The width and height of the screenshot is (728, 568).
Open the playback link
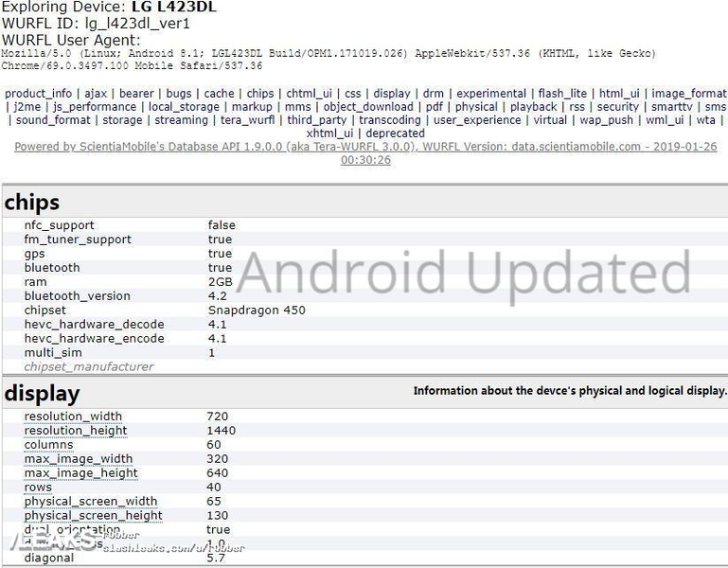534,107
